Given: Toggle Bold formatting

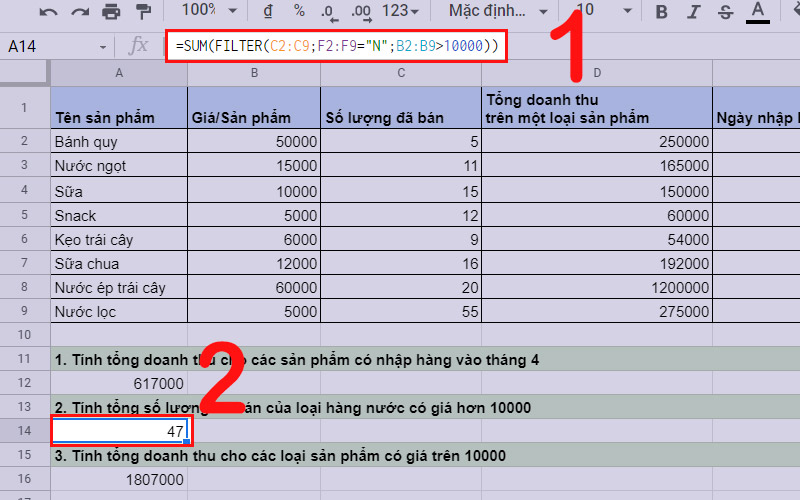Looking at the screenshot, I should [x=661, y=12].
